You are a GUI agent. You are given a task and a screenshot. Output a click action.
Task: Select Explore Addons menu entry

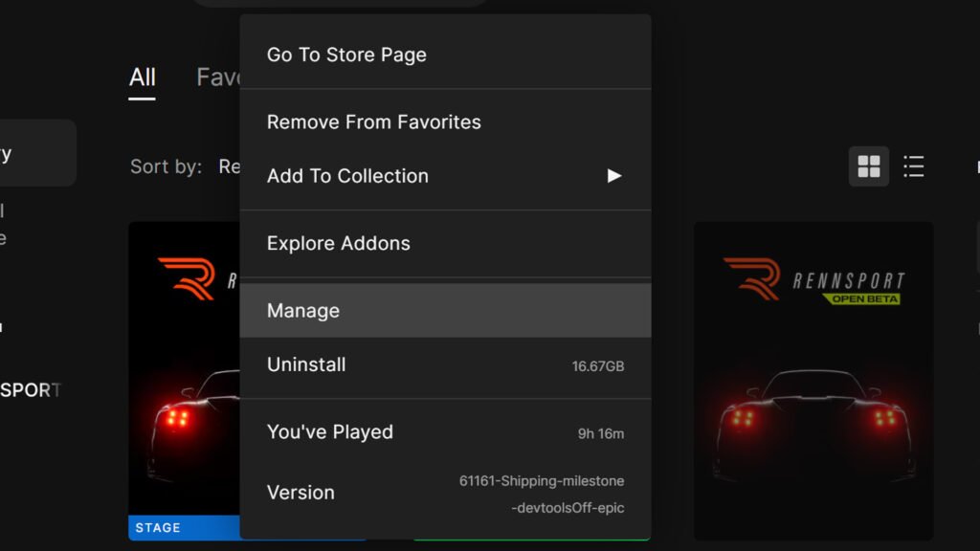coord(445,243)
